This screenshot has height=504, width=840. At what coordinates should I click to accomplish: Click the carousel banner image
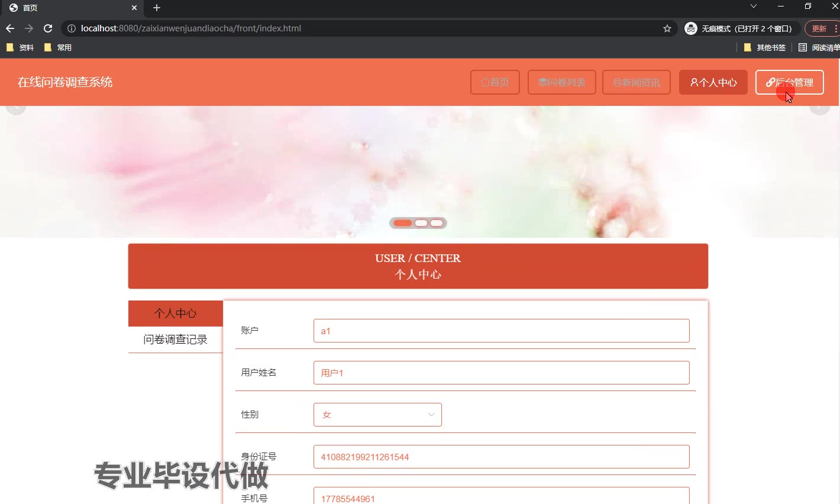[x=420, y=172]
